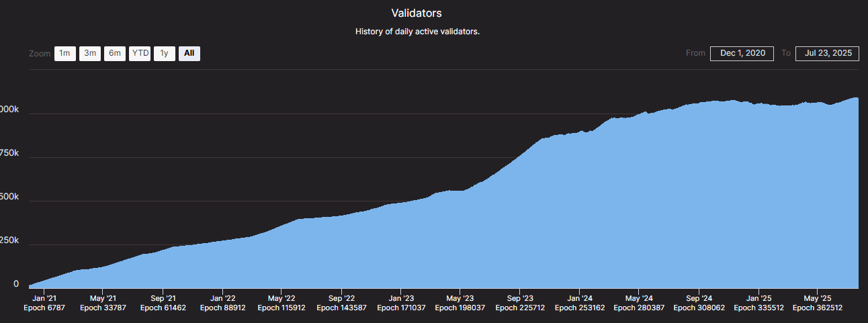Set chart zoom to 1m
This screenshot has height=323, width=868.
click(64, 54)
